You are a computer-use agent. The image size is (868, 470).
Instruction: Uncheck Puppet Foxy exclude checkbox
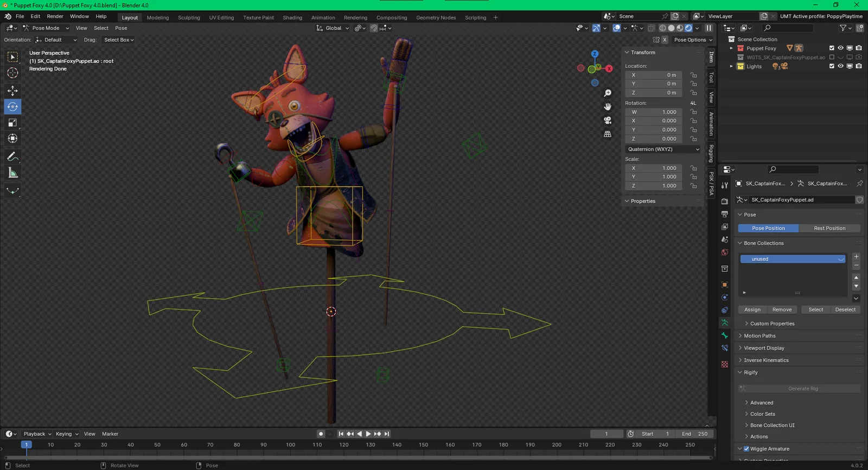pyautogui.click(x=832, y=48)
